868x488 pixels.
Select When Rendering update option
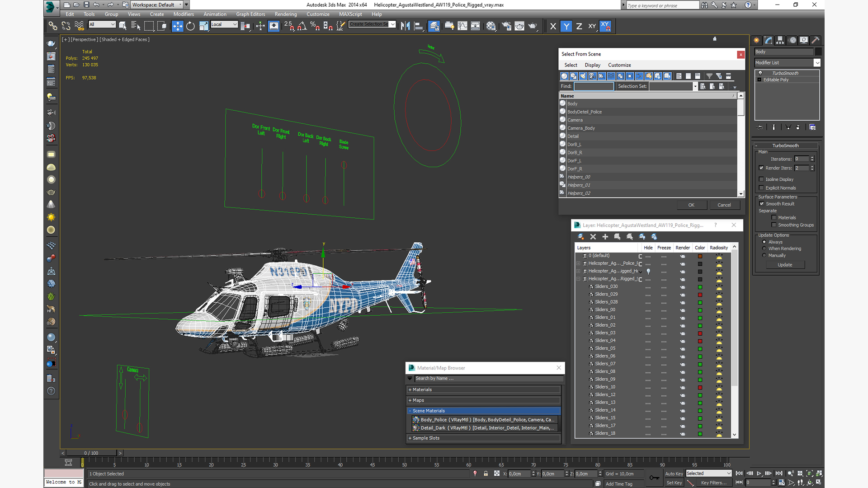764,249
